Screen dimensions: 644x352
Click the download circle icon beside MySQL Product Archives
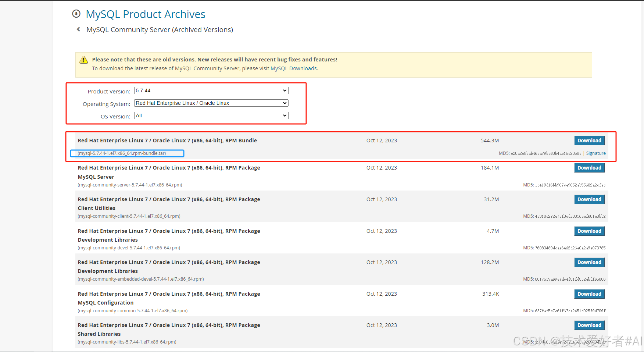(76, 14)
